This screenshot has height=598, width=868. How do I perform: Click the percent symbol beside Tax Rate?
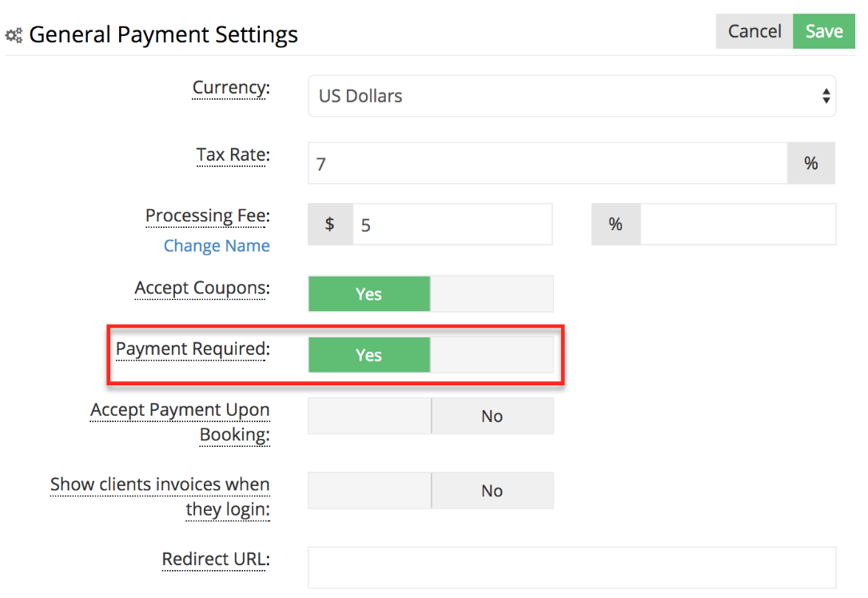click(x=810, y=163)
